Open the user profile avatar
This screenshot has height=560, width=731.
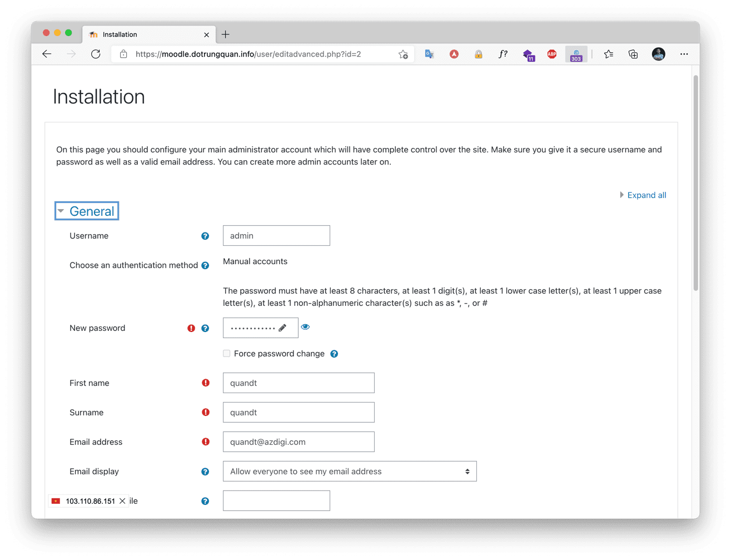point(658,54)
